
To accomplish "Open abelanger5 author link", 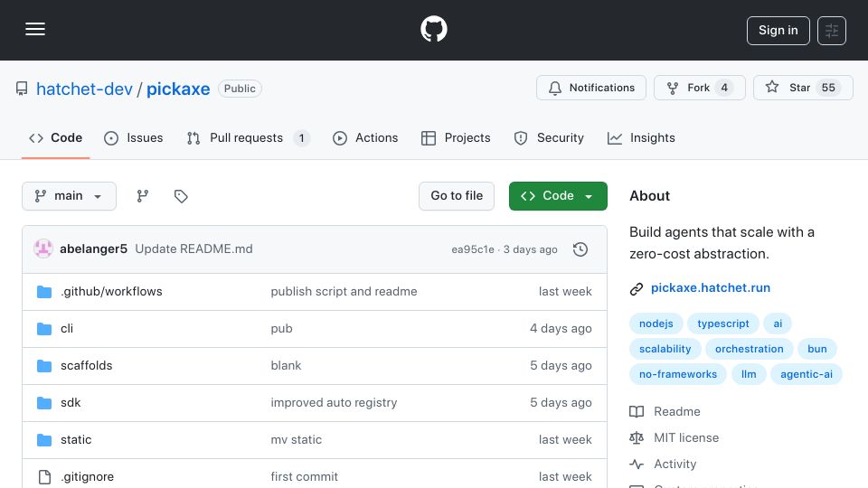I will pos(93,249).
